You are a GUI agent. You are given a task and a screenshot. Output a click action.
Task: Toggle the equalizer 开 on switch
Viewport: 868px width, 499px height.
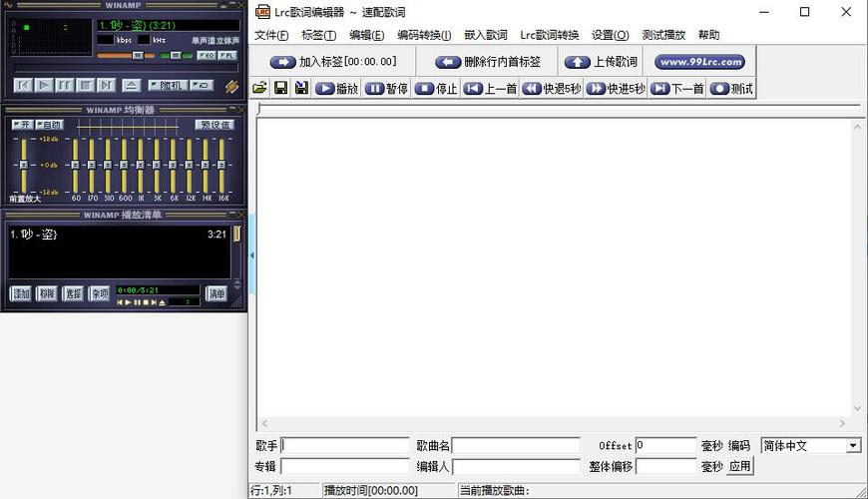pos(21,125)
